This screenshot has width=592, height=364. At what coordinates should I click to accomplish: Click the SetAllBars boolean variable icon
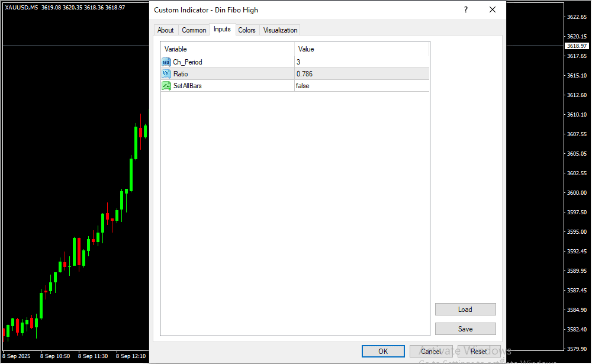(166, 86)
